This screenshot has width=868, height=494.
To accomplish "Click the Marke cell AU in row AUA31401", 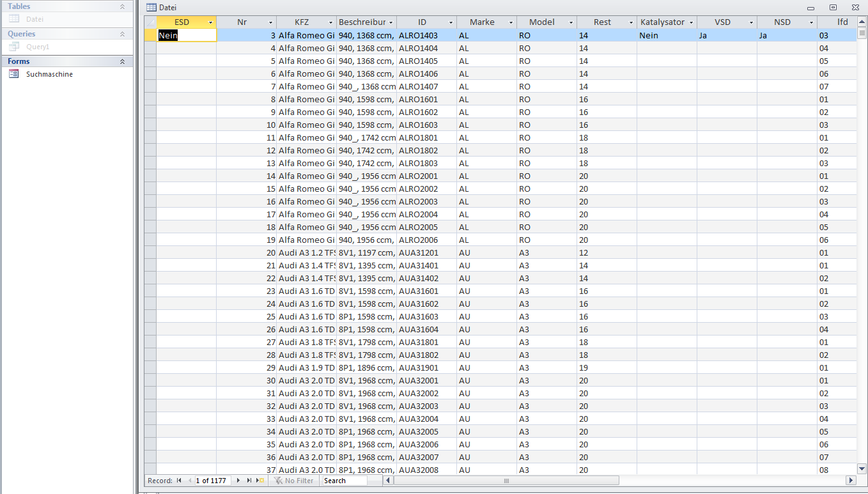I will (x=486, y=266).
